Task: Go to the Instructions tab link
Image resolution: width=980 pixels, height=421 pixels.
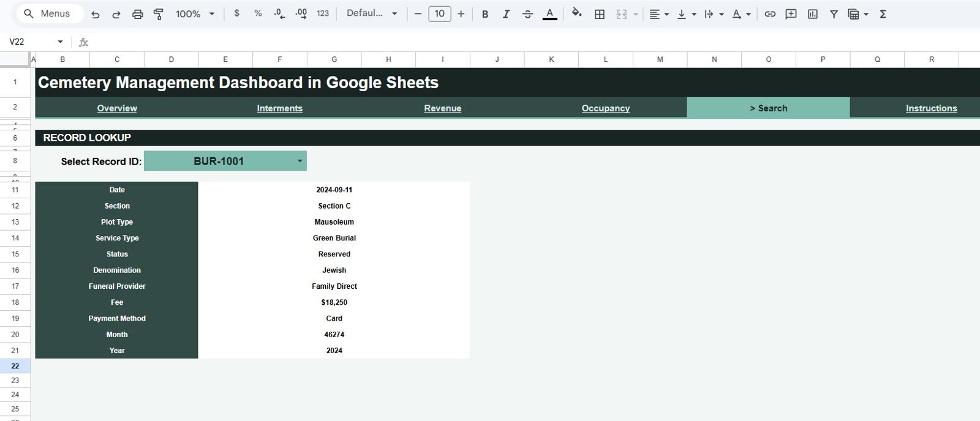Action: 931,108
